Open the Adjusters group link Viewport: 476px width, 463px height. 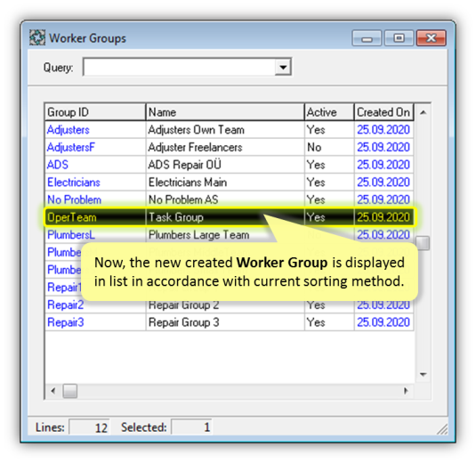tap(69, 130)
